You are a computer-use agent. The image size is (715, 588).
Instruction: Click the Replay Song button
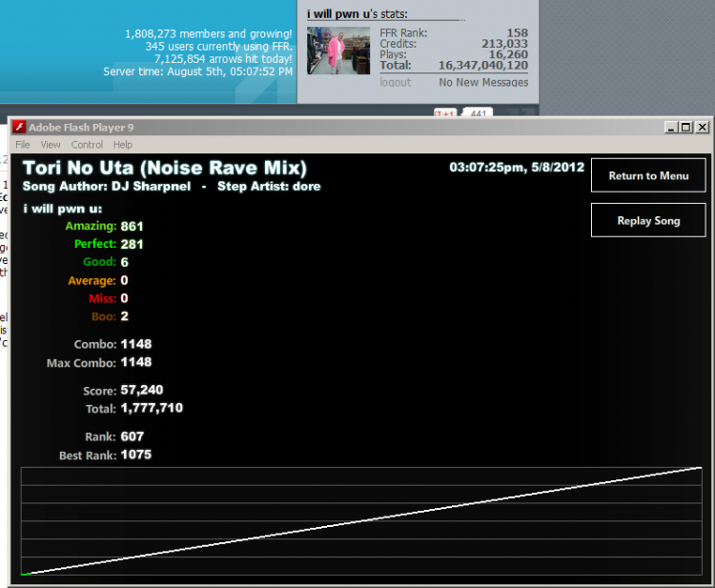648,220
